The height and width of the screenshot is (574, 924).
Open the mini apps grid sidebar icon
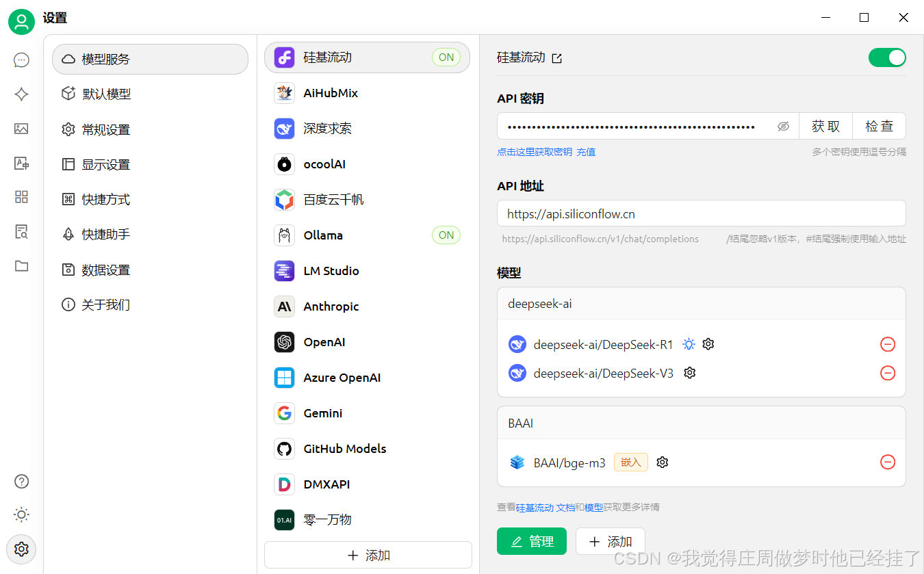22,197
